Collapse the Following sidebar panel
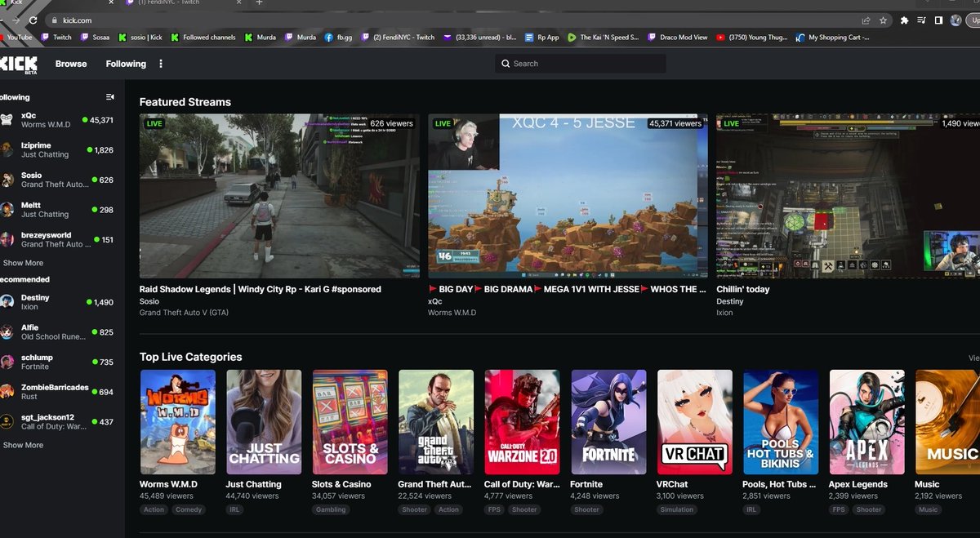The image size is (980, 538). click(110, 97)
